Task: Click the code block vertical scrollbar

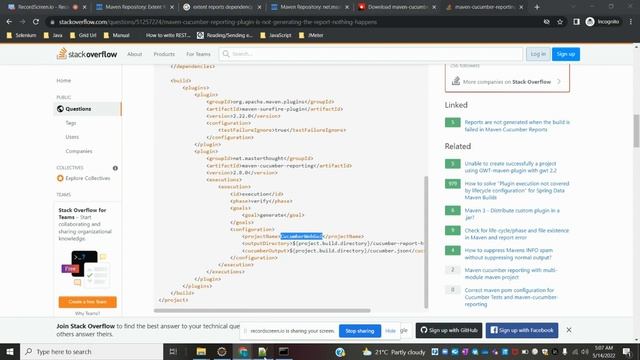Action: tap(426, 242)
